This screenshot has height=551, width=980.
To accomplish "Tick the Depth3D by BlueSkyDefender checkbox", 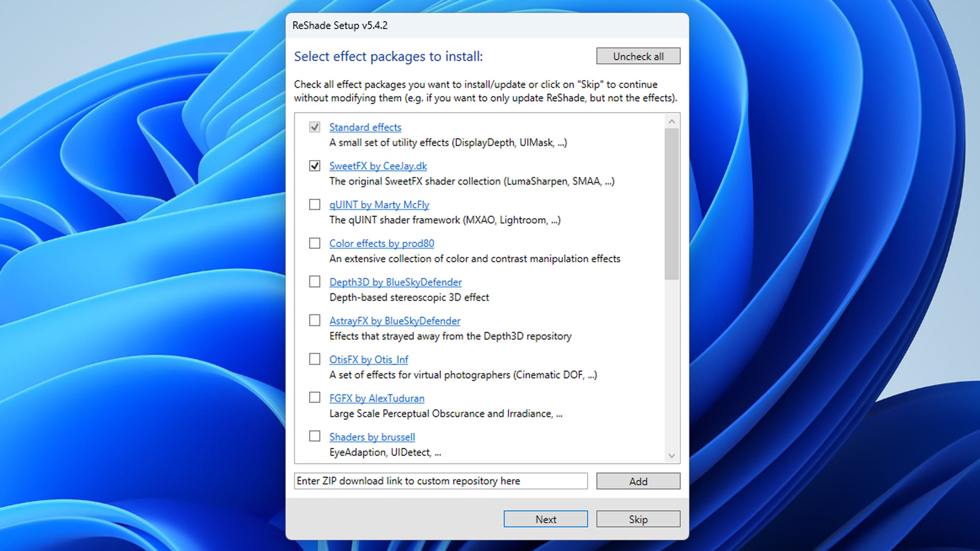I will 315,282.
